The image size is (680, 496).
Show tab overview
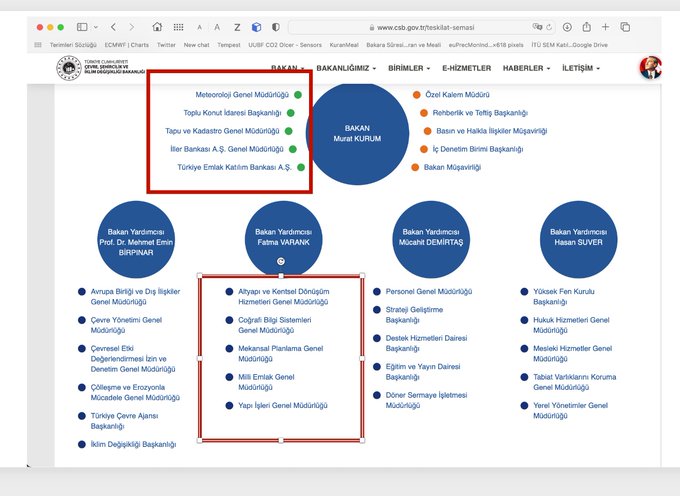coord(625,27)
